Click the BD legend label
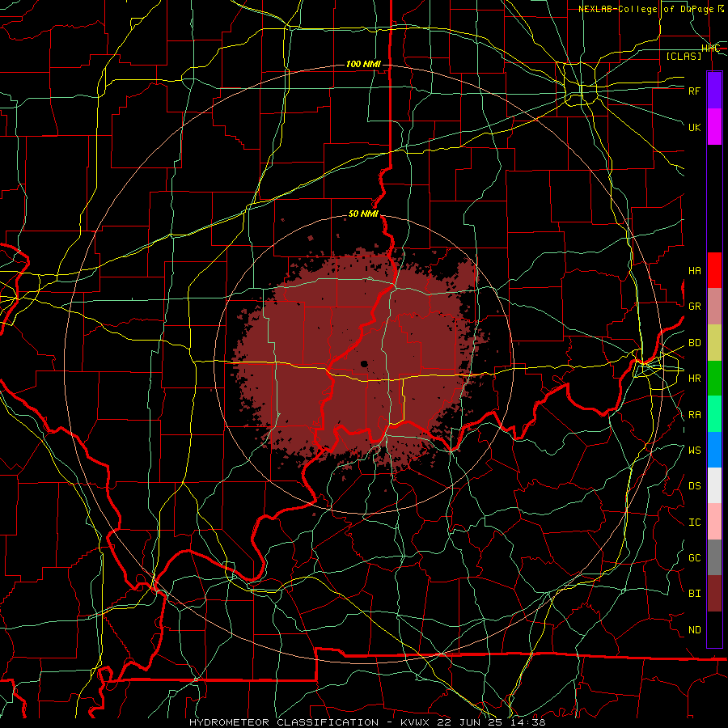The height and width of the screenshot is (728, 728). [694, 343]
